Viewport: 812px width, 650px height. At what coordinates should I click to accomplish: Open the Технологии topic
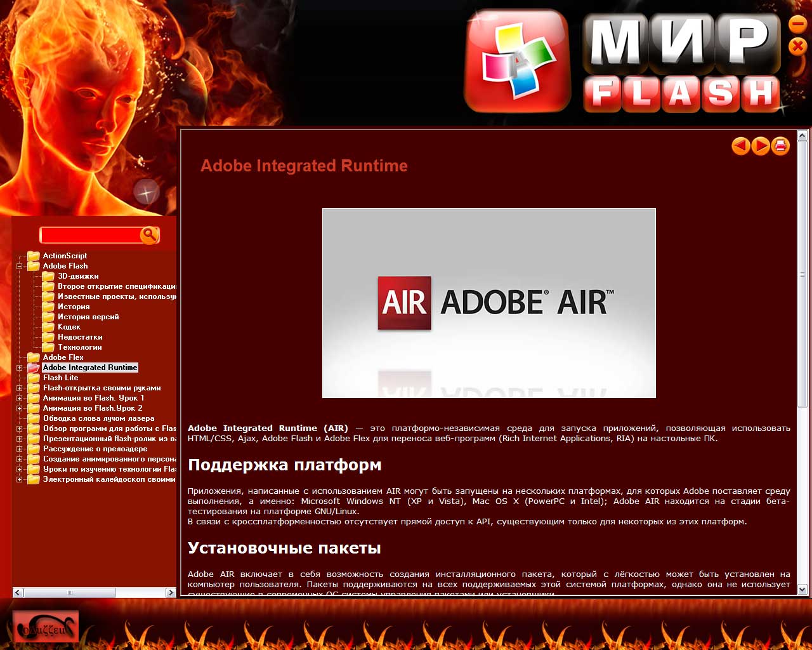pos(80,347)
